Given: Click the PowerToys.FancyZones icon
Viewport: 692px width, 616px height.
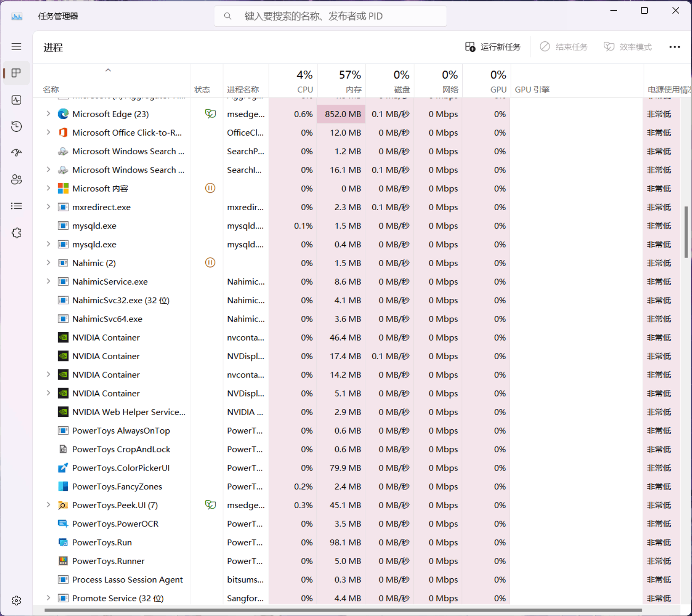Looking at the screenshot, I should point(63,487).
